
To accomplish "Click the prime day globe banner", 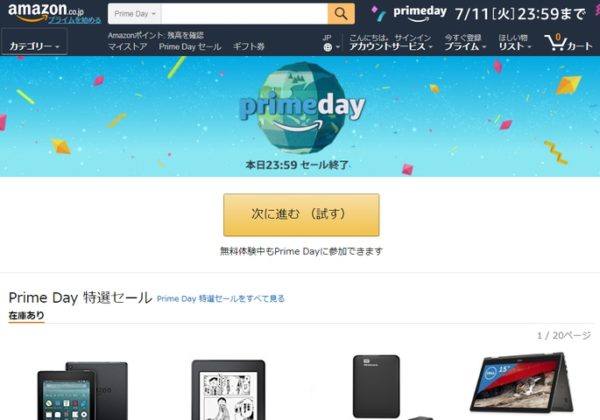I will click(302, 108).
